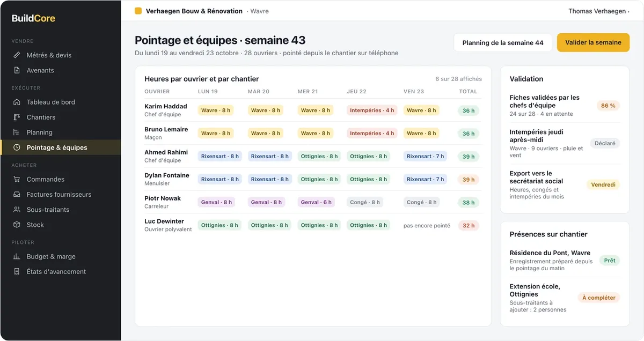
Task: Open Factures fournisseurs page
Action: tap(60, 195)
